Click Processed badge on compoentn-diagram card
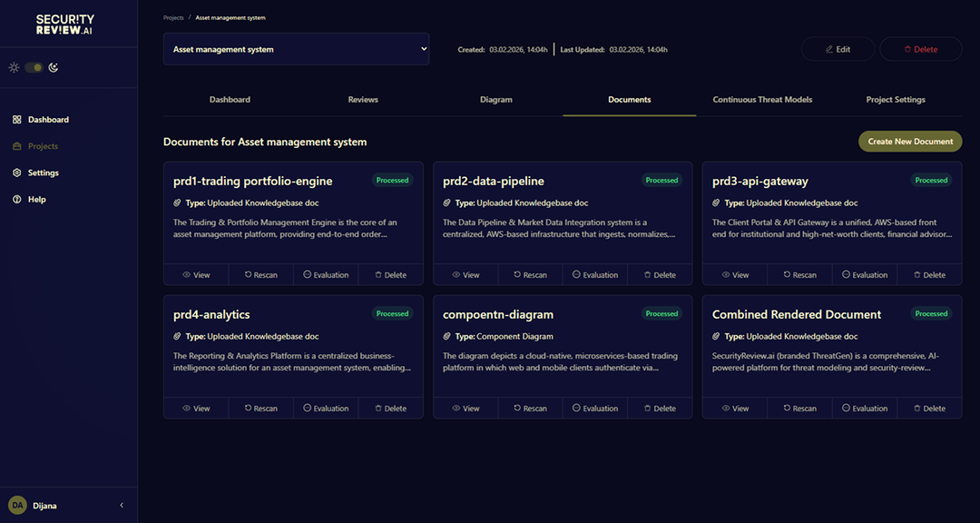 [661, 313]
